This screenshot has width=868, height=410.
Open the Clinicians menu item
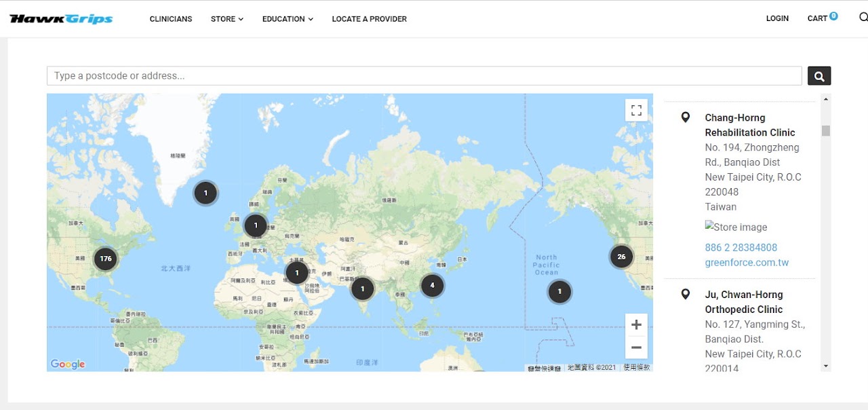[x=171, y=19]
